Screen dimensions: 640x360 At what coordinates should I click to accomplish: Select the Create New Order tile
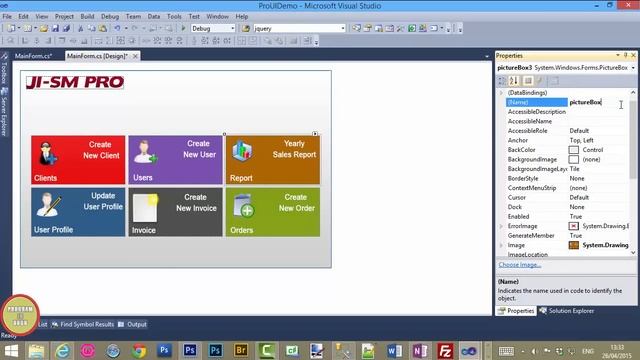click(x=273, y=212)
